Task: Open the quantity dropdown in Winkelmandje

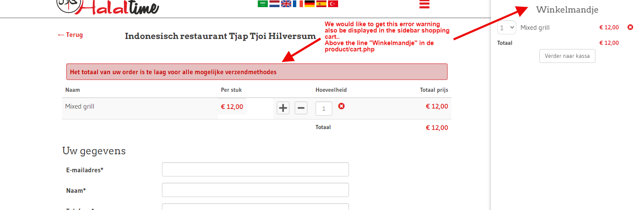Action: point(507,28)
